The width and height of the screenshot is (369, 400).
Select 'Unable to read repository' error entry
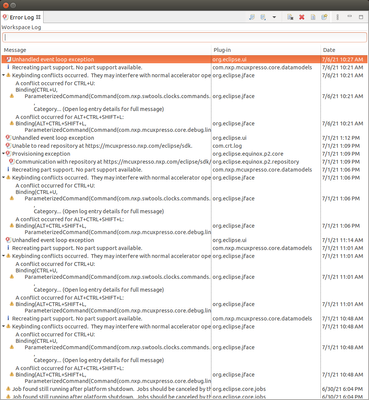click(184, 146)
